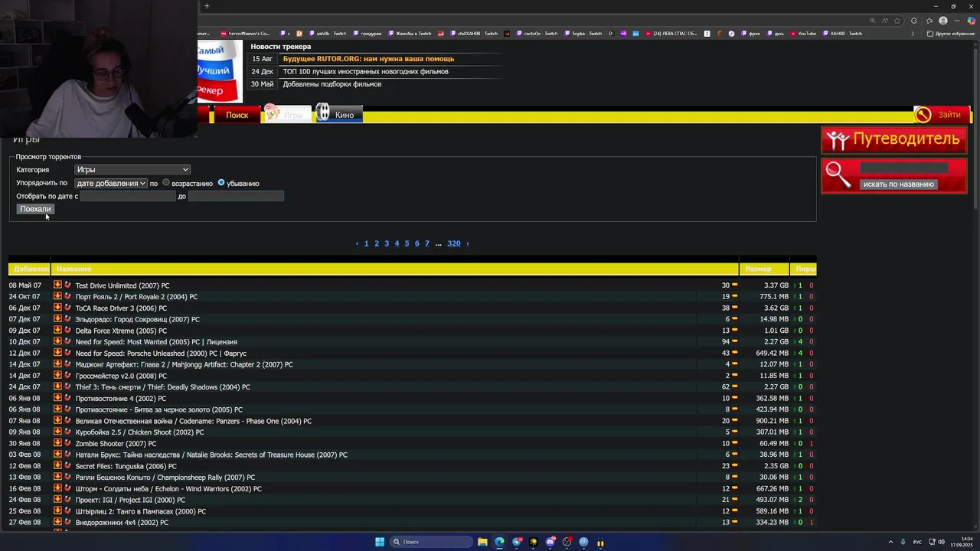
Task: Open torrent page for Внедорожники 4x4 (2002) PC
Action: (x=122, y=523)
